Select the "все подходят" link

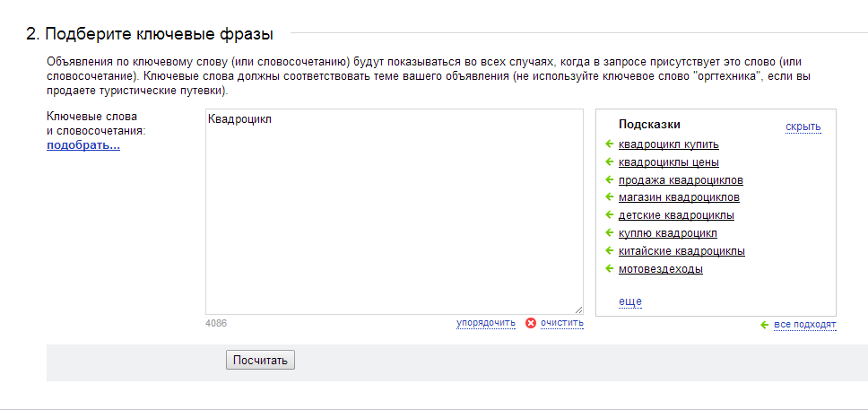point(804,325)
